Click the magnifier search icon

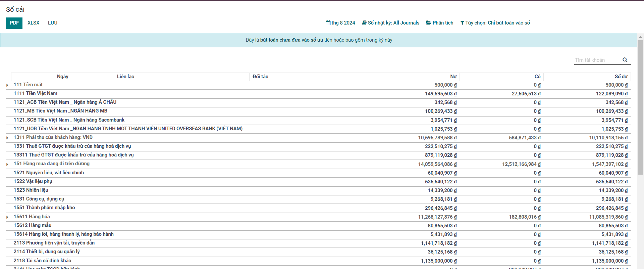tap(625, 60)
